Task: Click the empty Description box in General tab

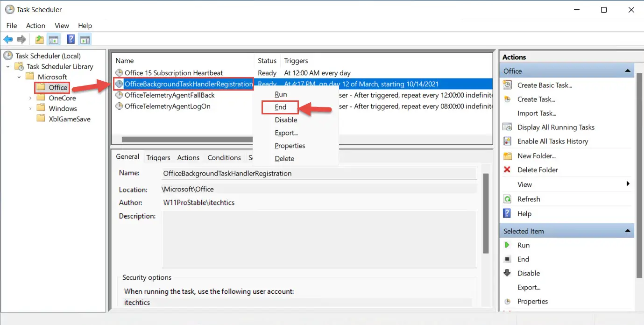Action: [x=319, y=239]
